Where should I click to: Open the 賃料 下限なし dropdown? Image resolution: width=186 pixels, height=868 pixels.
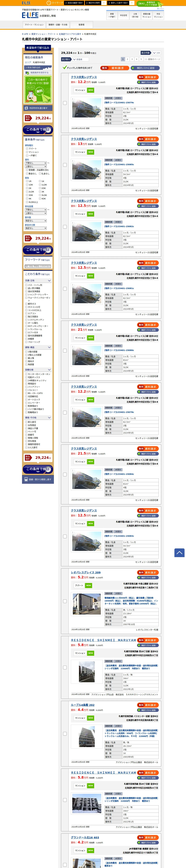pyautogui.click(x=36, y=163)
